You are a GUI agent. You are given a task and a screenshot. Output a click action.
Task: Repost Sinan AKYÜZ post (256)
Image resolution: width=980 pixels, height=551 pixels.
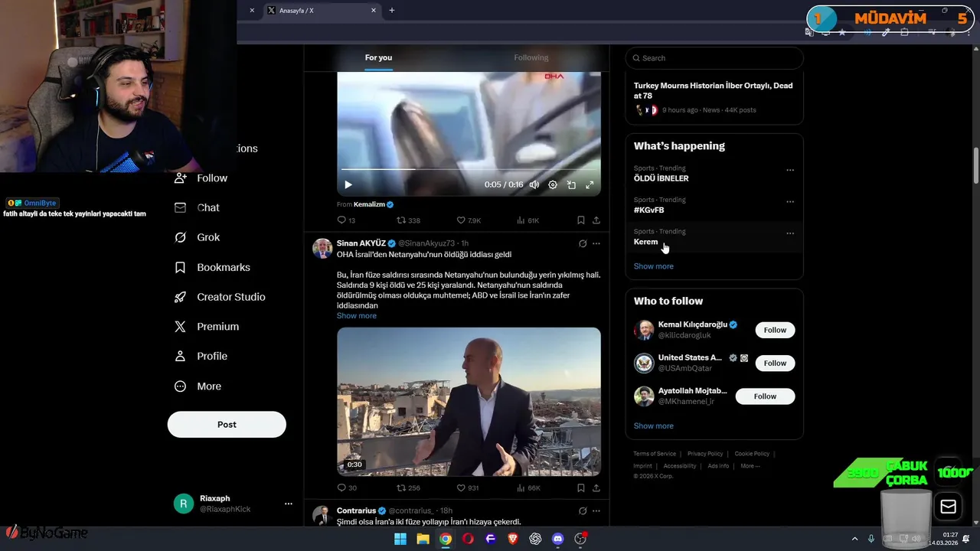pyautogui.click(x=408, y=487)
